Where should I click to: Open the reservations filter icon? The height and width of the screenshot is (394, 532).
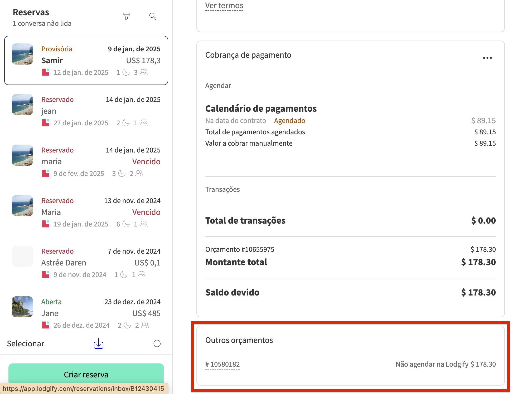127,16
